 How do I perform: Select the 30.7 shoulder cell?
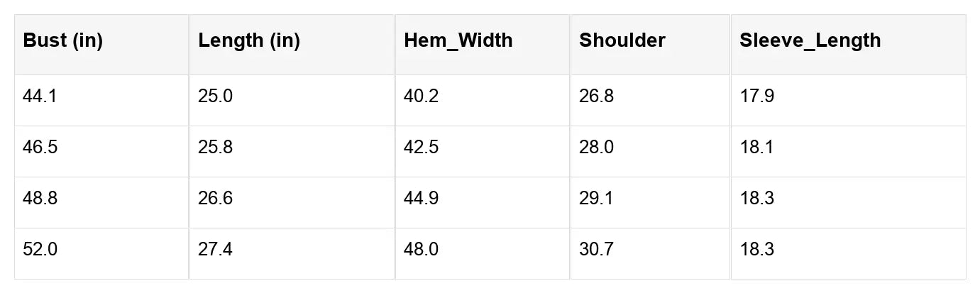pos(596,250)
